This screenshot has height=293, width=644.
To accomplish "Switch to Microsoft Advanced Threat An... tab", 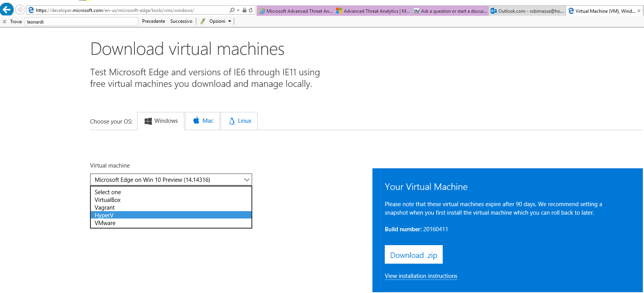I will [296, 11].
